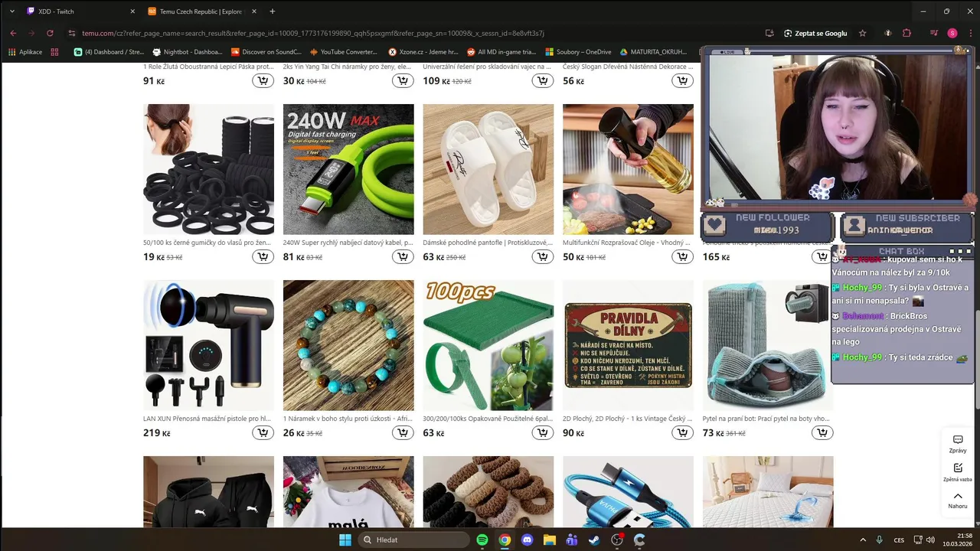View site information icon in address bar
Screen dimensions: 980x551
[71, 33]
